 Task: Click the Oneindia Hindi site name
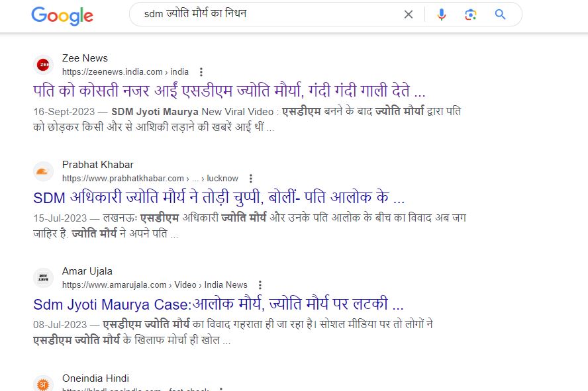pos(97,377)
